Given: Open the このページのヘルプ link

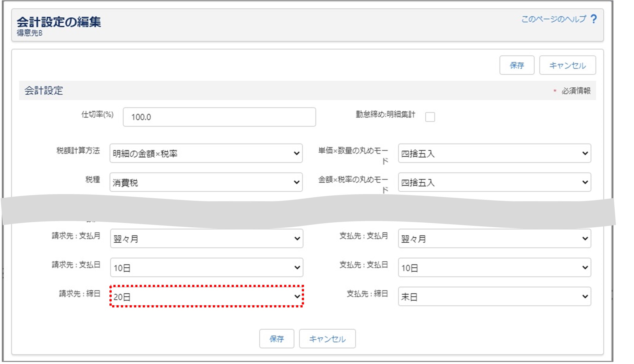Looking at the screenshot, I should tap(553, 19).
